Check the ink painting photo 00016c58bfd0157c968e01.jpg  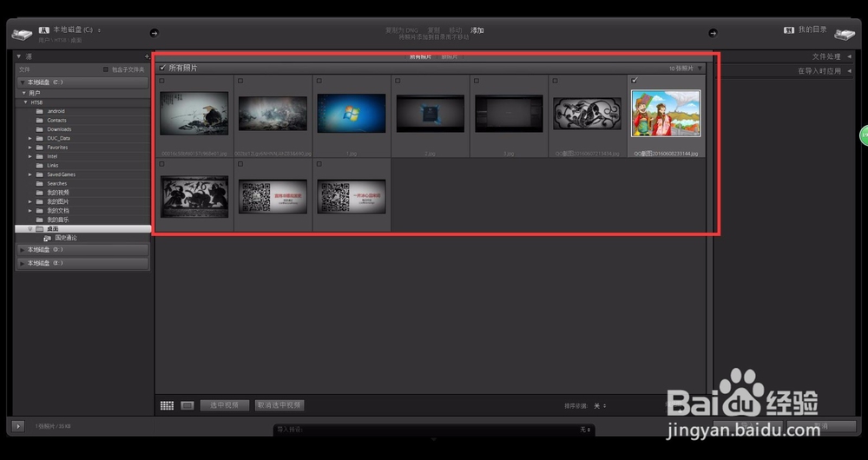tap(161, 81)
